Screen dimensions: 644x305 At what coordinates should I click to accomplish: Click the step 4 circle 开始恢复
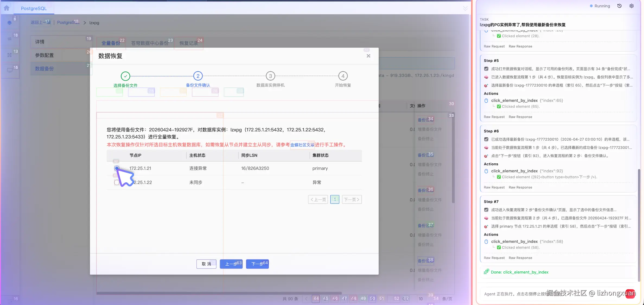(343, 76)
